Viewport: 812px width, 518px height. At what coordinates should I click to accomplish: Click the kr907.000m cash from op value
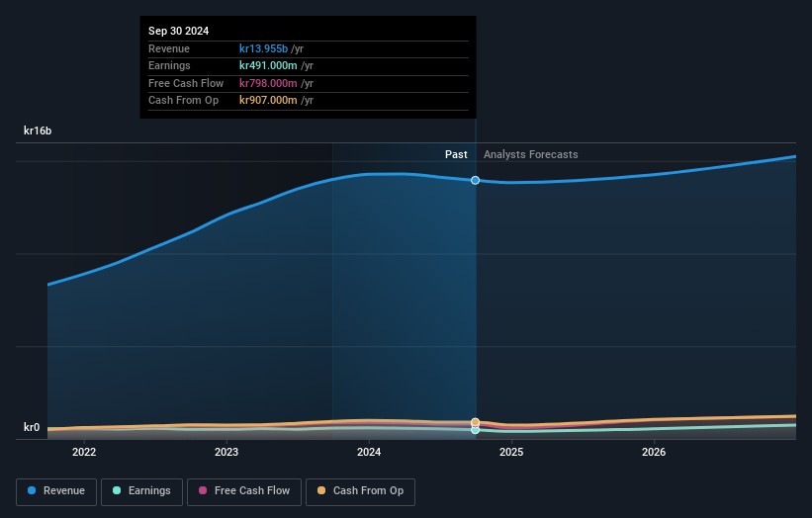pyautogui.click(x=268, y=101)
